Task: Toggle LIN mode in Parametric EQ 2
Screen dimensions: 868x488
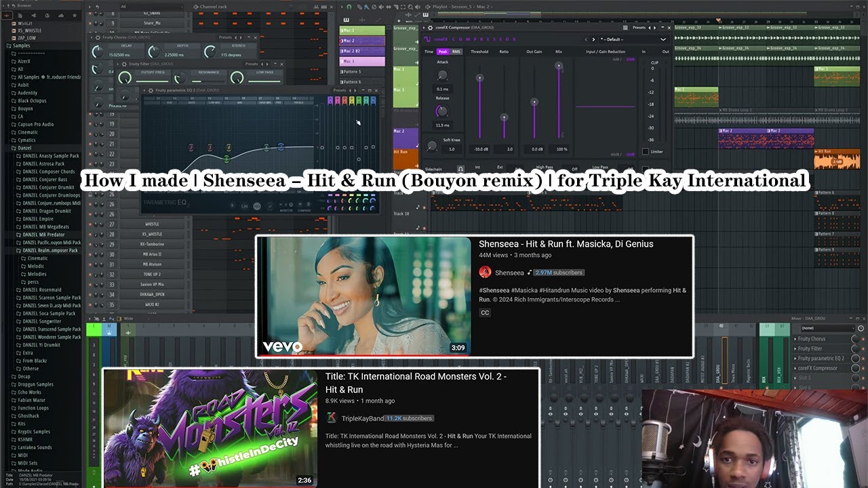Action: click(x=244, y=206)
